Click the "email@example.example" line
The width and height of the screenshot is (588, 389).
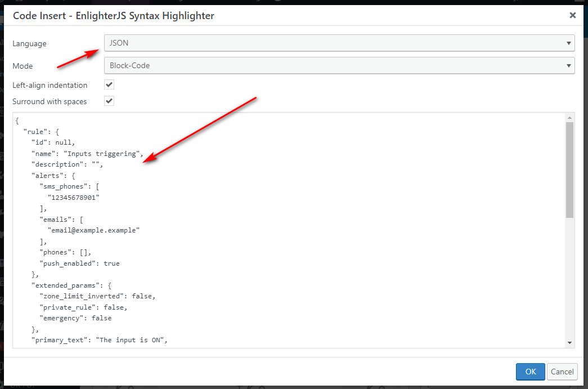pos(93,230)
